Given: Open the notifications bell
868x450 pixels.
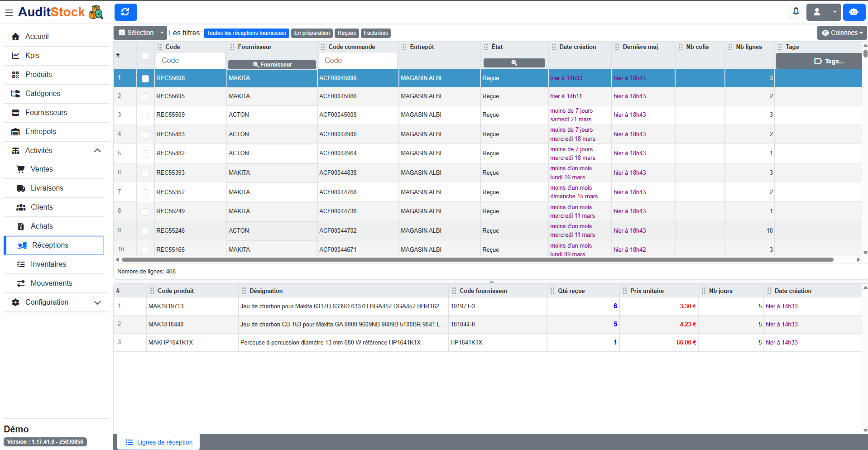Looking at the screenshot, I should (x=796, y=11).
